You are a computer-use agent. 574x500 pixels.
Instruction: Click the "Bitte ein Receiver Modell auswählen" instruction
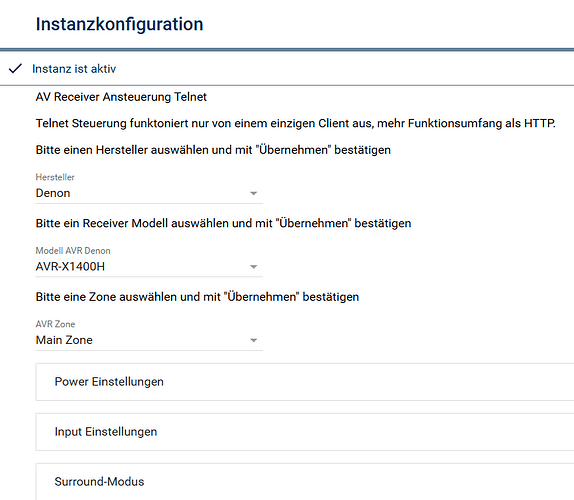coord(223,223)
